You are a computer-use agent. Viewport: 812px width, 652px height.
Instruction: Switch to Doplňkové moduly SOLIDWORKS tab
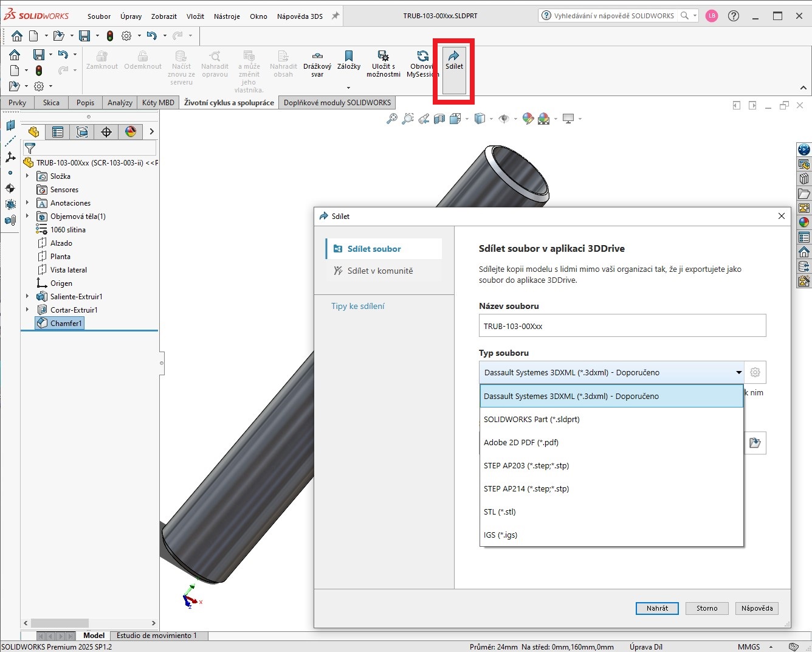(337, 103)
